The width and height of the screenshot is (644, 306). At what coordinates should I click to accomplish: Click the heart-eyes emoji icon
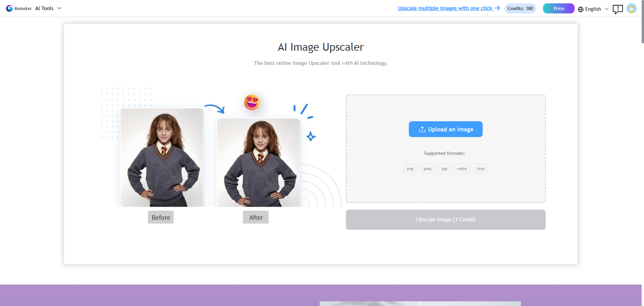[x=252, y=102]
